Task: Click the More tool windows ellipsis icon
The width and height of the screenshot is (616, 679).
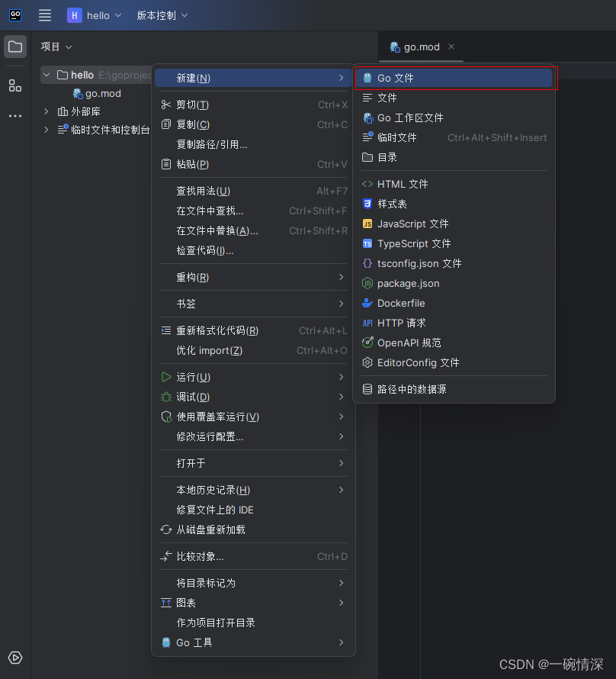Action: pyautogui.click(x=15, y=115)
